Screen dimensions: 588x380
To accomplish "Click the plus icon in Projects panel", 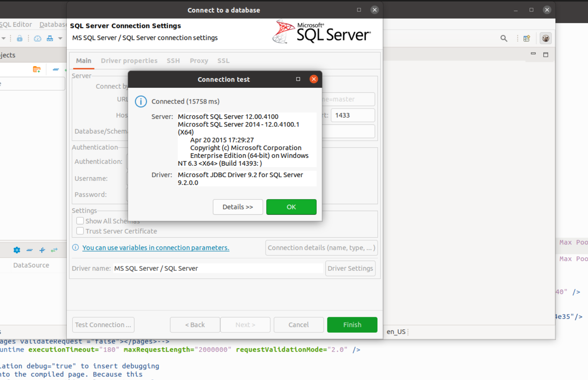I will (42, 250).
